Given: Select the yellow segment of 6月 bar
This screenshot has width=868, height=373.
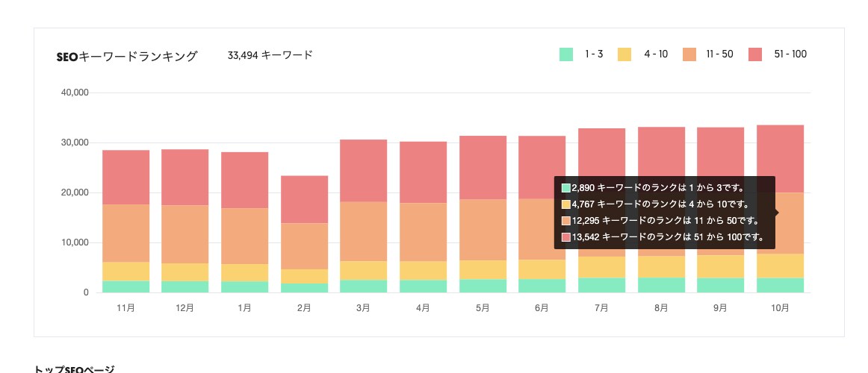Looking at the screenshot, I should pyautogui.click(x=542, y=269).
